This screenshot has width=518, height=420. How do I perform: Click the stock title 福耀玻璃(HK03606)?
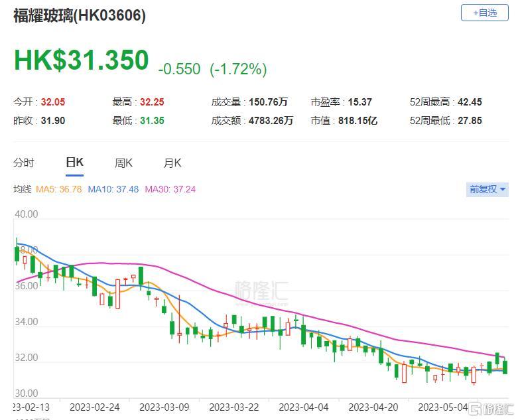coord(80,15)
